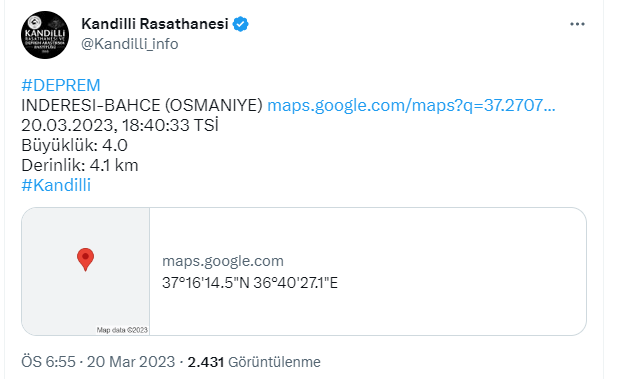Screen dimensions: 622x379
Task: Select the Kandilli Rasathanesi display name
Action: pyautogui.click(x=155, y=24)
